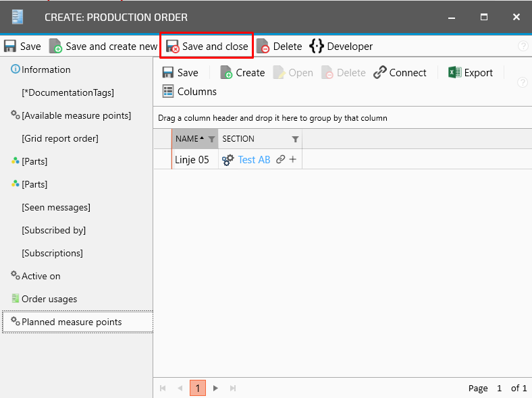Go to next page in pager
532x398 pixels.
coord(215,388)
